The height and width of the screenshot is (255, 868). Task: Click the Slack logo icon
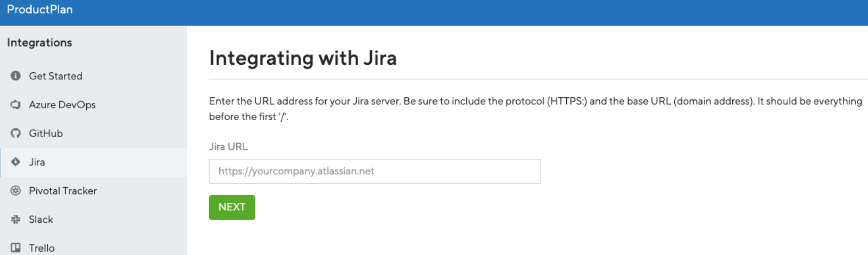tap(16, 220)
